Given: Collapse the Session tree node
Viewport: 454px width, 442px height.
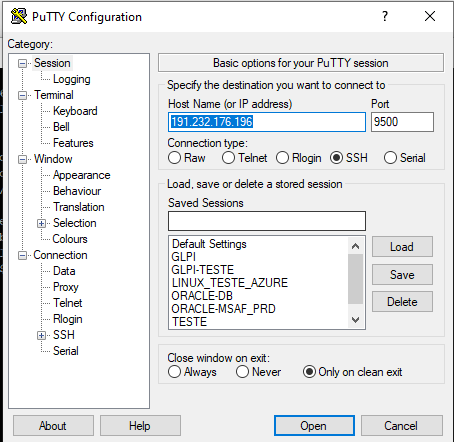Looking at the screenshot, I should pyautogui.click(x=22, y=63).
